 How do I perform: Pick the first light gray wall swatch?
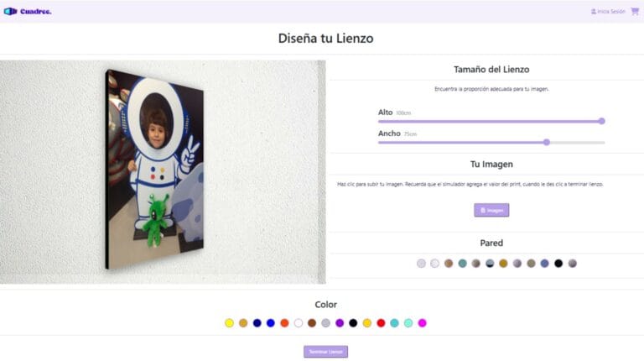(x=421, y=264)
